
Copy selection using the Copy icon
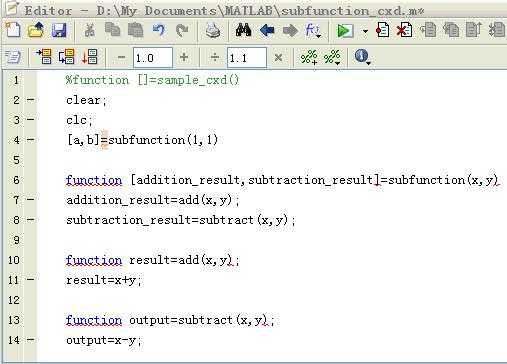coord(112,30)
